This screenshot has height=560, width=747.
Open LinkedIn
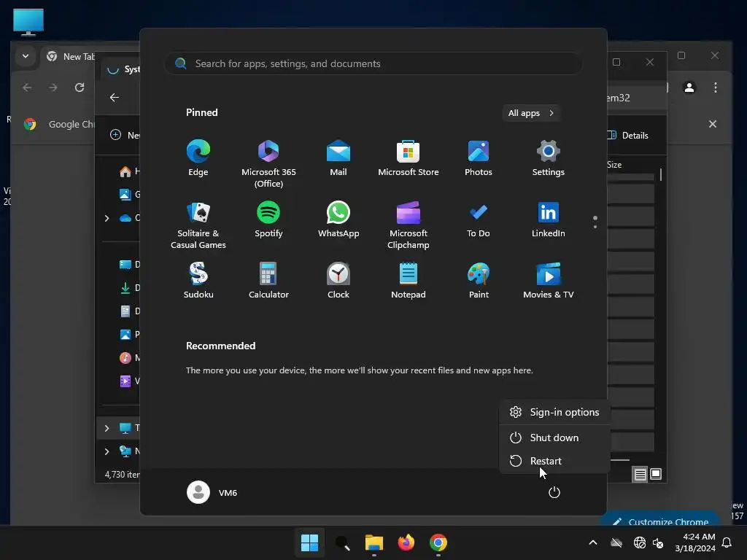549,219
